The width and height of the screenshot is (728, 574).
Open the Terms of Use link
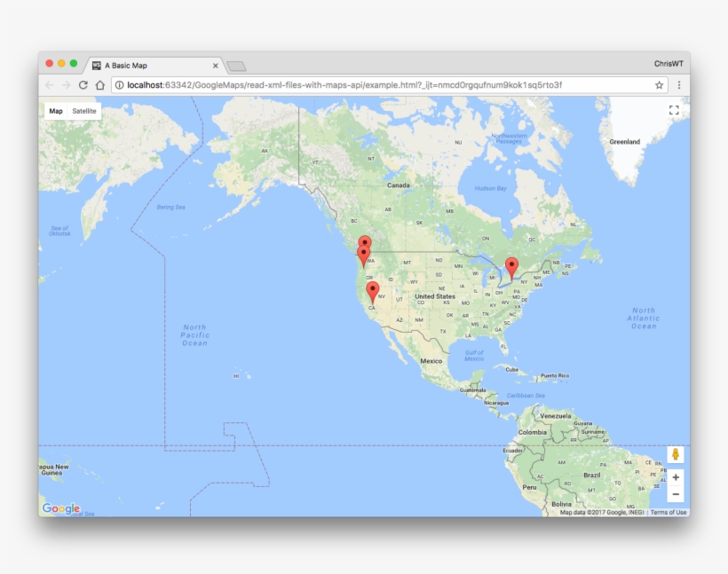pyautogui.click(x=669, y=512)
